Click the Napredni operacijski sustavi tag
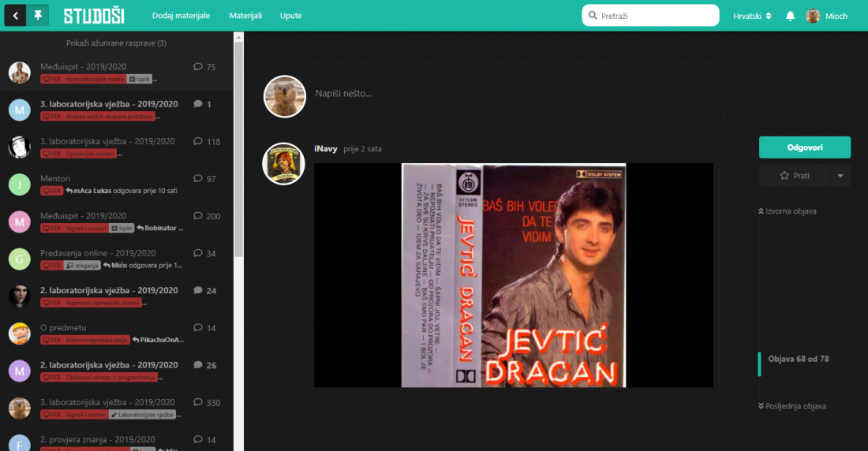 (103, 303)
